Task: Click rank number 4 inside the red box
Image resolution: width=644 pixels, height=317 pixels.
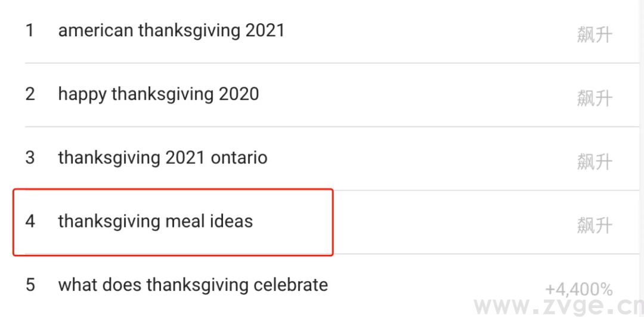Action: (30, 222)
